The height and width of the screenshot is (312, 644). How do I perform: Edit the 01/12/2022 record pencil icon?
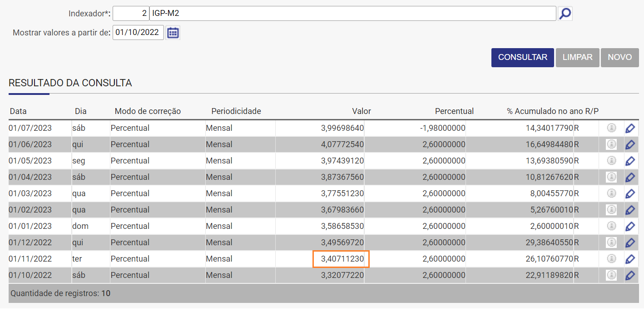[x=630, y=243]
